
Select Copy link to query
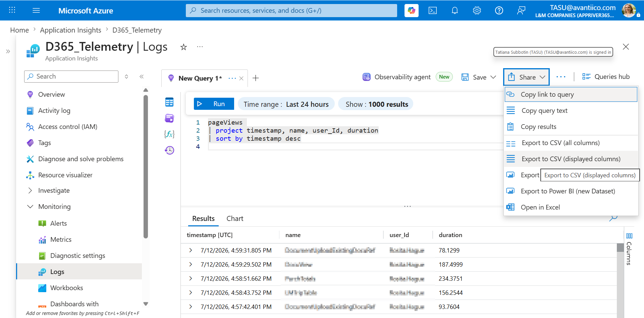(571, 94)
